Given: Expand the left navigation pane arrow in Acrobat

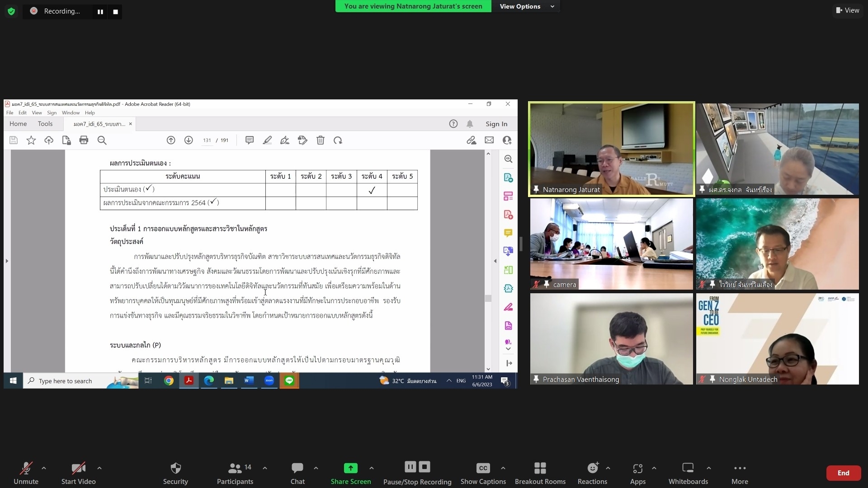Looking at the screenshot, I should [7, 261].
